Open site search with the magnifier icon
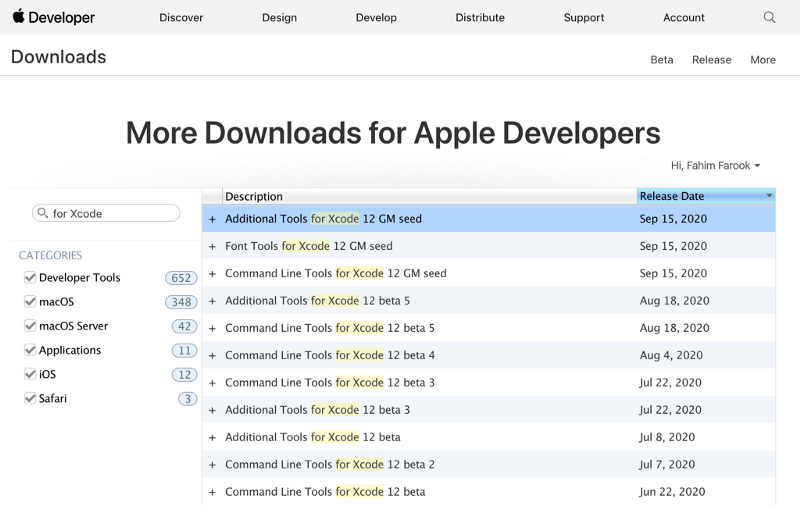This screenshot has width=800, height=505. tap(769, 17)
